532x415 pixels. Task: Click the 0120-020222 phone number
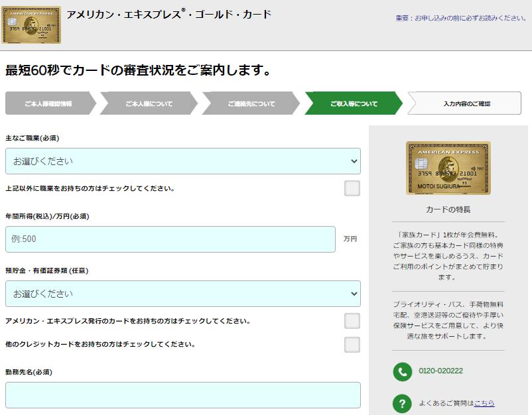[x=440, y=371]
